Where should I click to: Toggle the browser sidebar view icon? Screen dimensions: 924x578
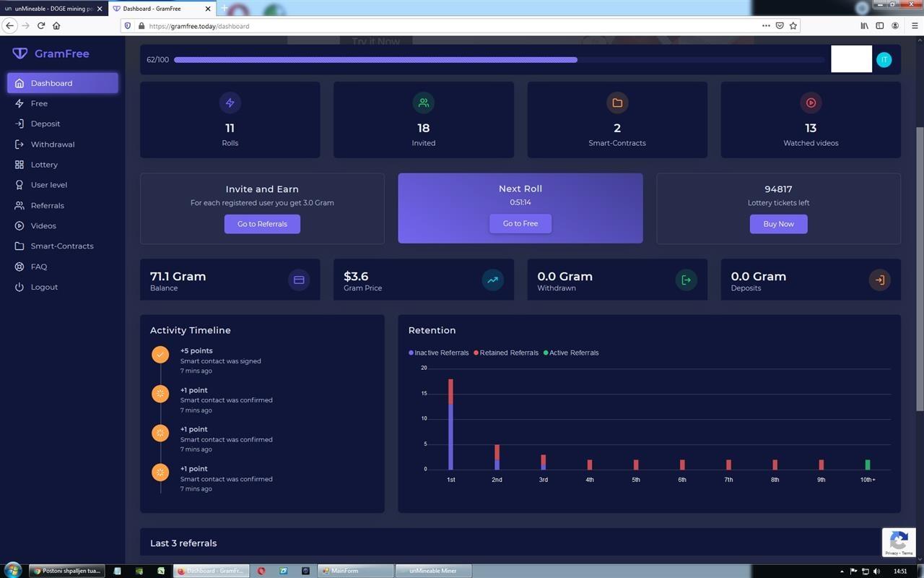tap(880, 25)
